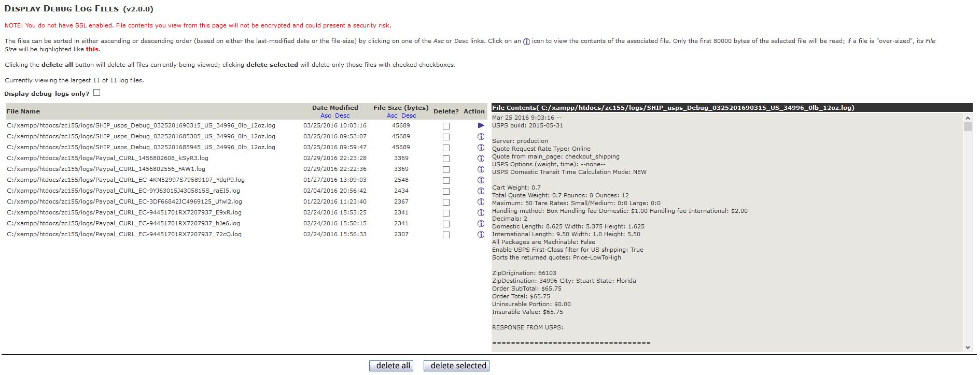
Task: Check Delete box for SHIP_usps_Debug_0325201690315 log
Action: [x=446, y=126]
